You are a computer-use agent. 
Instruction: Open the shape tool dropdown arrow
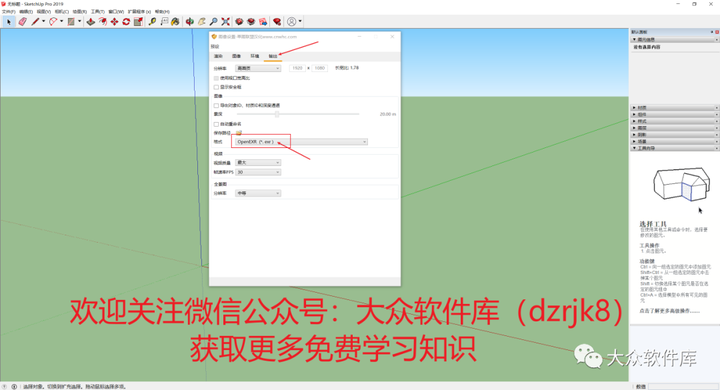click(x=79, y=21)
